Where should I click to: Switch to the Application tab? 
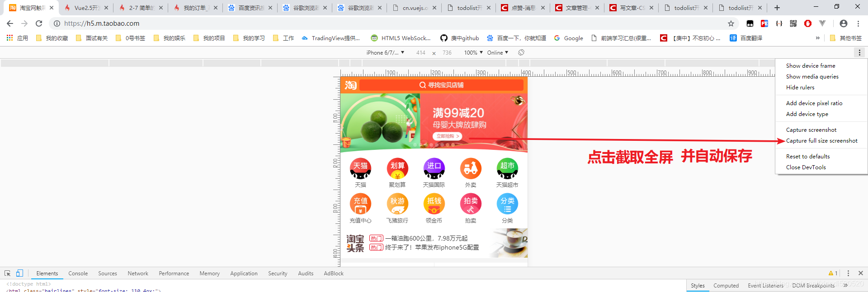point(244,273)
